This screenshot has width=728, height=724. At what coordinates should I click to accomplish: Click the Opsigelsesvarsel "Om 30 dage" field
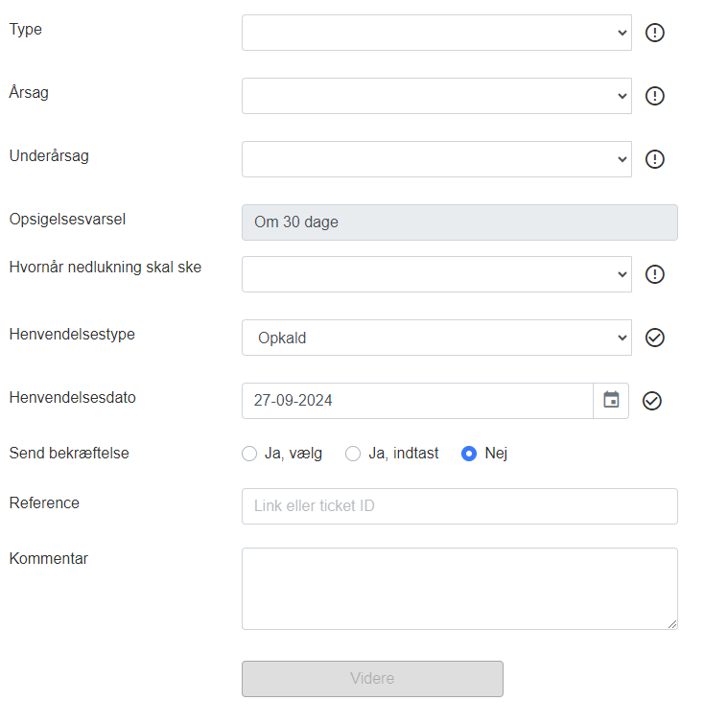(459, 222)
